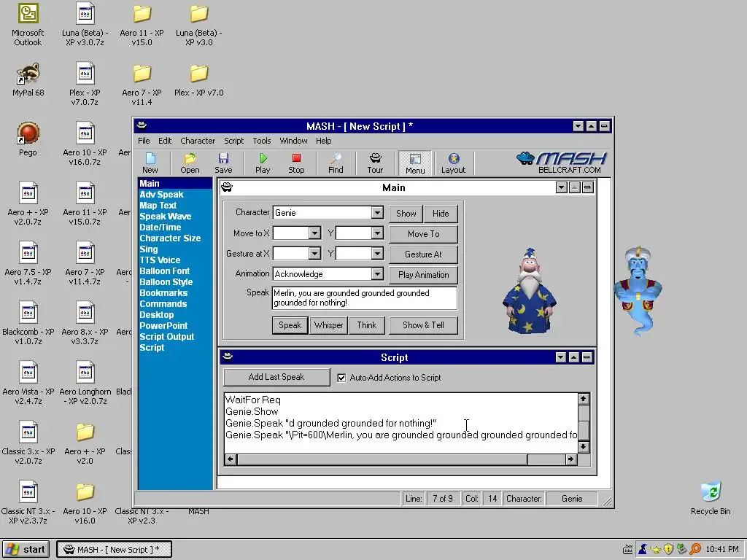Click the Add Last Speak button

coord(276,377)
